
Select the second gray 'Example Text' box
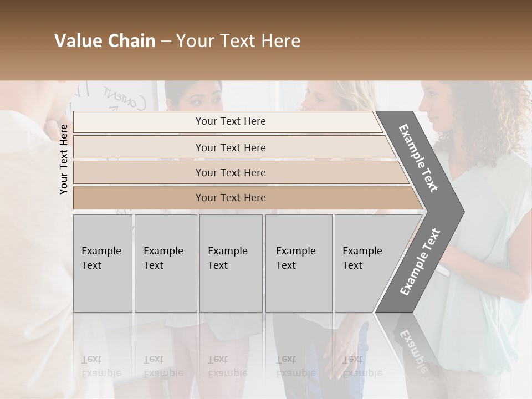(165, 263)
